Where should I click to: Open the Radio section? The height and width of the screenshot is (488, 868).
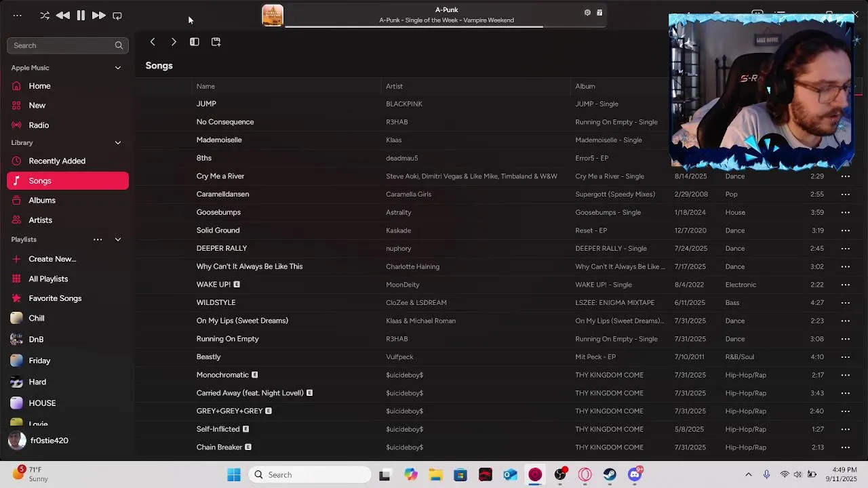[x=67, y=125]
